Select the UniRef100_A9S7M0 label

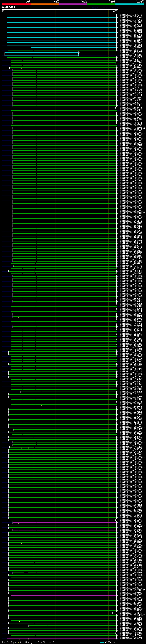[131, 37]
